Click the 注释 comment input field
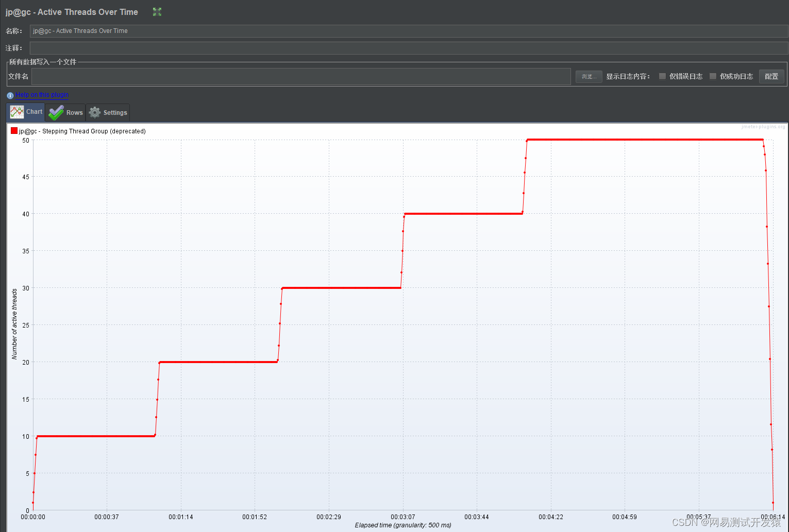789x532 pixels. 409,48
